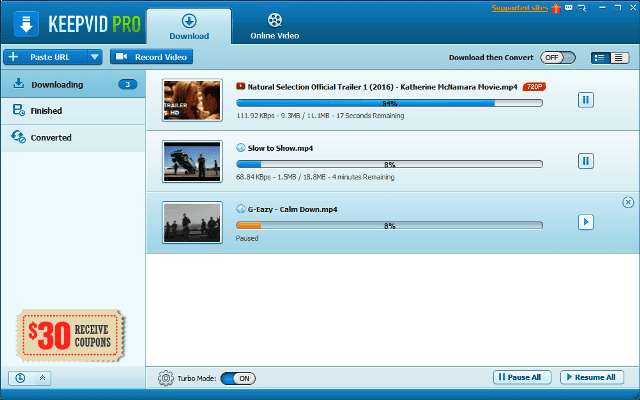
Task: Click the Slow to Show video thumbnail
Action: pos(192,161)
